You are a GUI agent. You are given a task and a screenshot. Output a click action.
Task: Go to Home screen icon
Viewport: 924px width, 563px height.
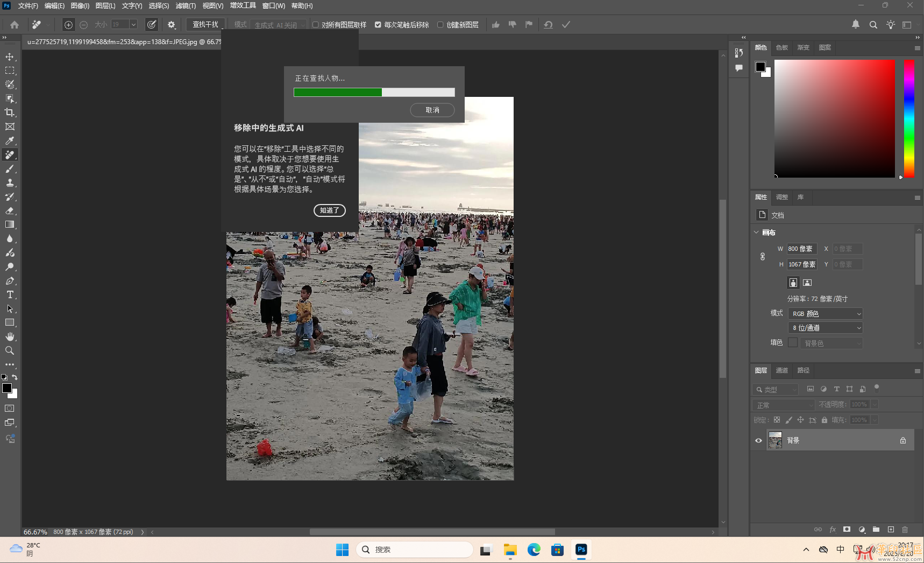point(15,25)
